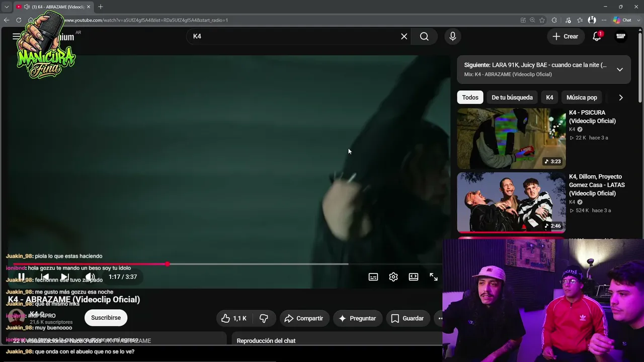The height and width of the screenshot is (362, 644).
Task: Enter fullscreen on the video player
Action: pos(434,277)
